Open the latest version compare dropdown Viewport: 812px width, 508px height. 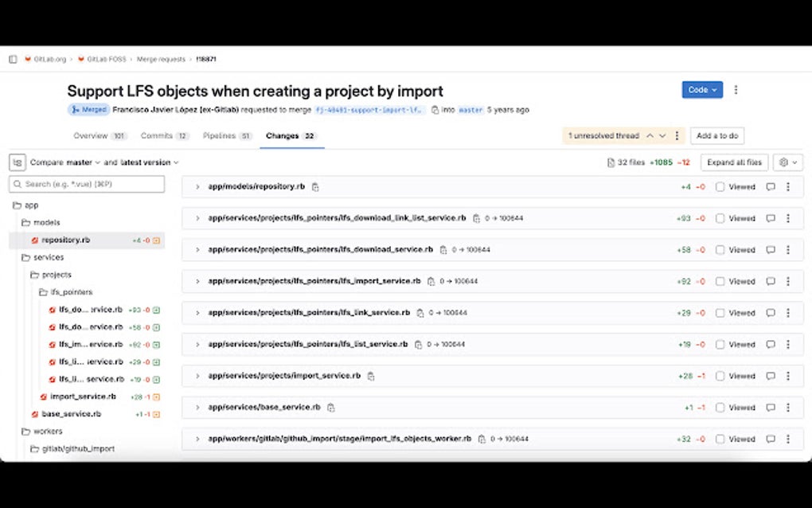click(x=150, y=162)
